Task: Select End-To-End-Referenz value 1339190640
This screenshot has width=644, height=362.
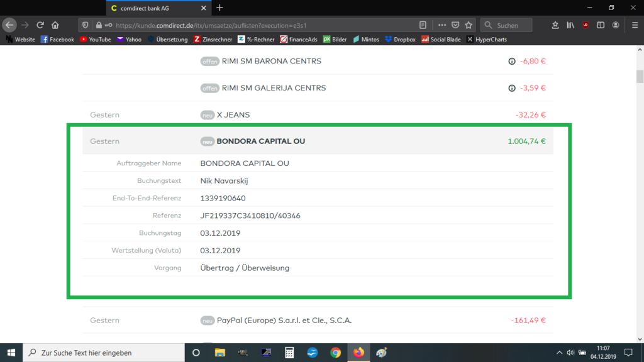Action: coord(223,198)
